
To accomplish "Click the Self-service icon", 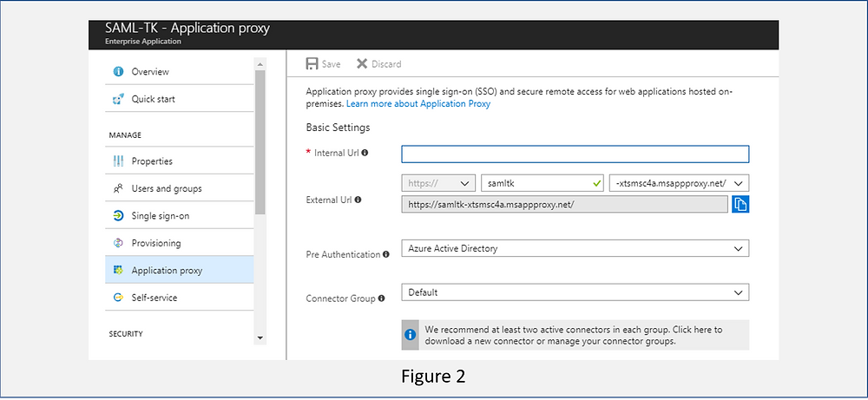I will click(x=117, y=298).
